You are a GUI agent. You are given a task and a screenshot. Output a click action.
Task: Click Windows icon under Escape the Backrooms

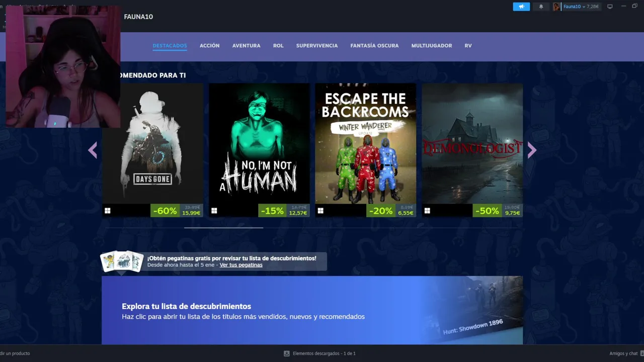320,211
